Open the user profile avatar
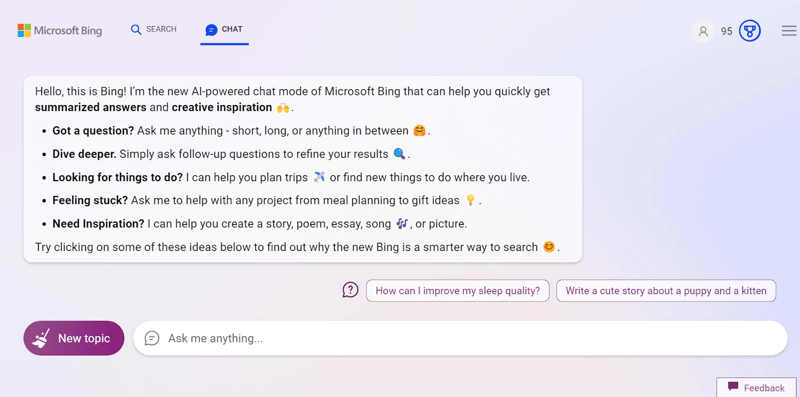 pyautogui.click(x=703, y=31)
